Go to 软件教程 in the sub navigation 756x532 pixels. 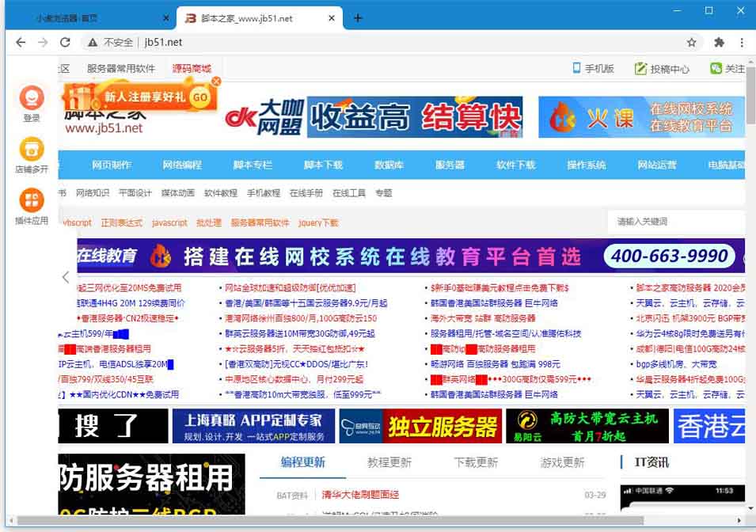pyautogui.click(x=221, y=193)
